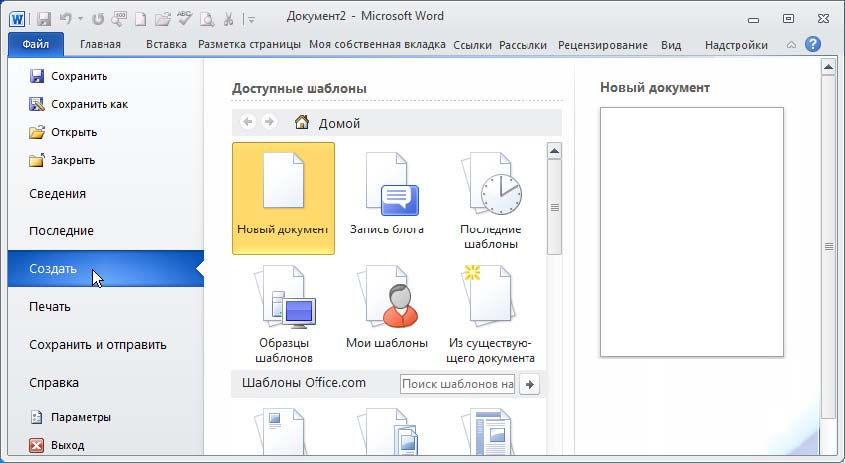This screenshot has width=845, height=463.
Task: Click the Word application icon in title bar
Action: [17, 20]
